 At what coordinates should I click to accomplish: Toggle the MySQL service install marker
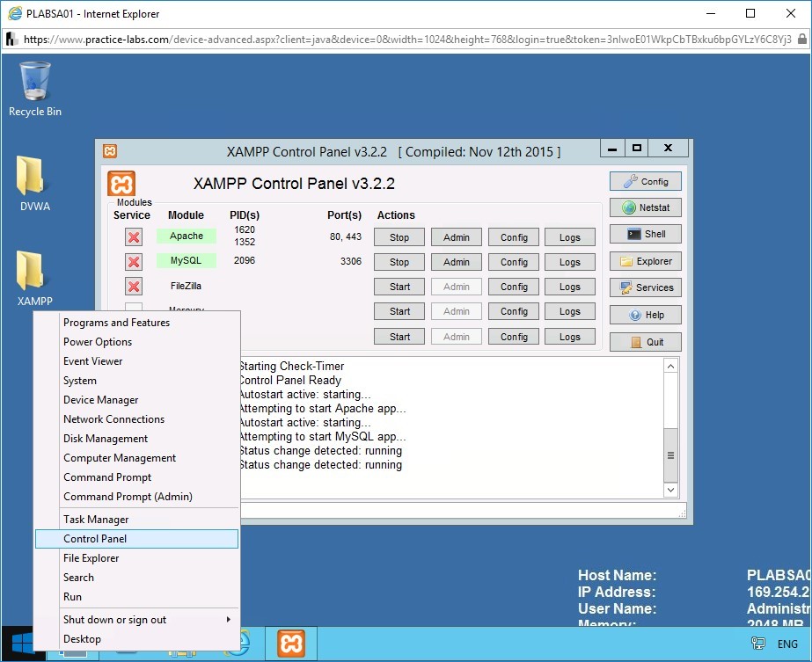point(134,262)
